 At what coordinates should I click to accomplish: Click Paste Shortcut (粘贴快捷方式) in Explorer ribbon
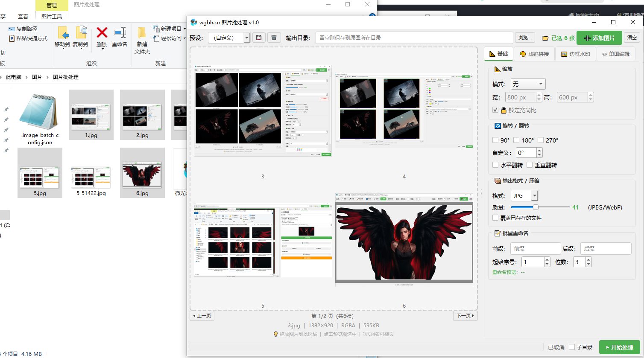click(28, 38)
